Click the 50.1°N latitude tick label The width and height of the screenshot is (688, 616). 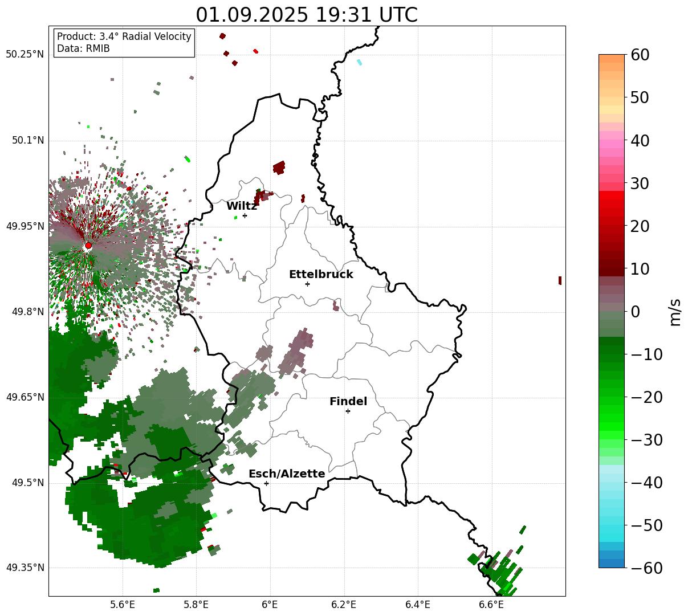tap(27, 140)
